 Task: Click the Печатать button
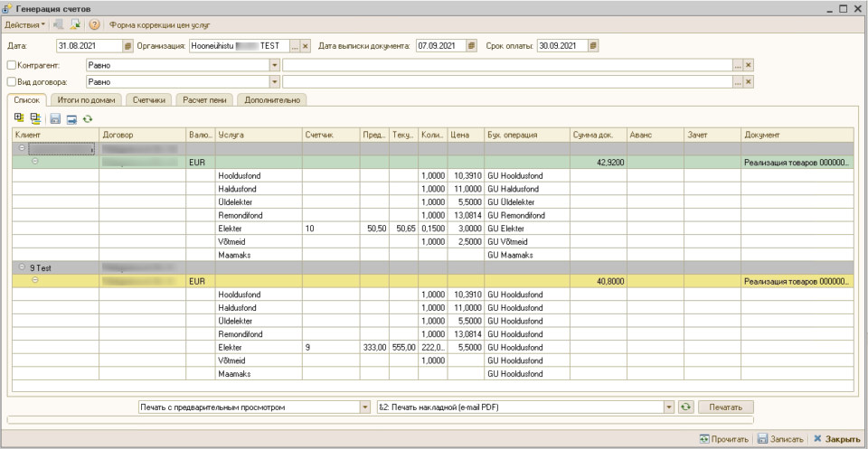726,407
